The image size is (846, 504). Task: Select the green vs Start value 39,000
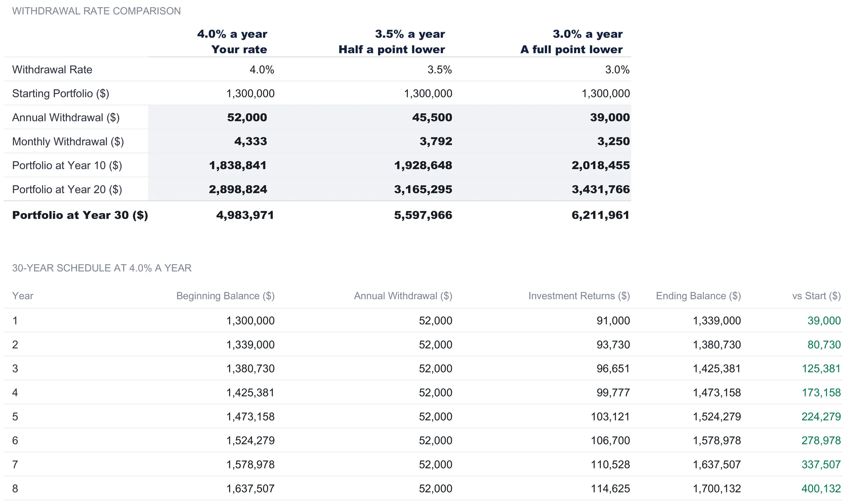(824, 320)
